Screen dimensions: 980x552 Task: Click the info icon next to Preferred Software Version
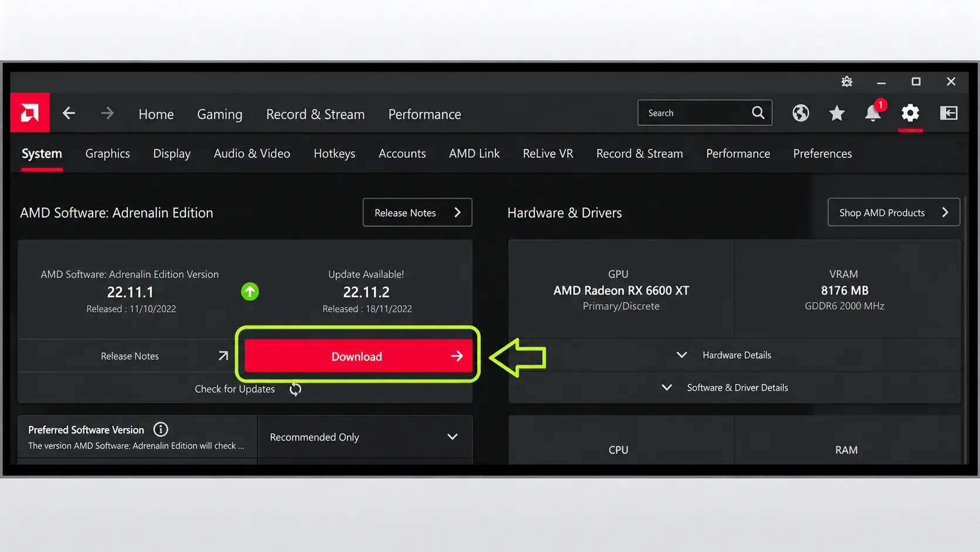[x=161, y=429]
